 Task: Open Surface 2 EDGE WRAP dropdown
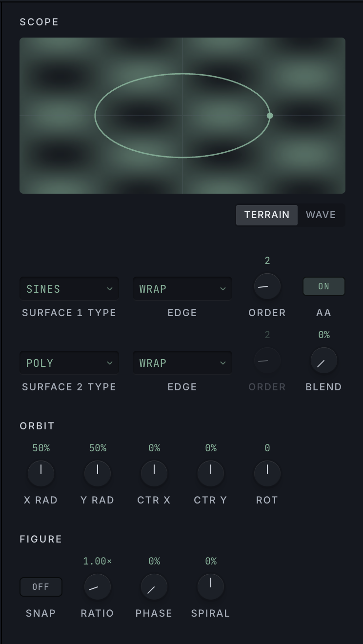click(182, 363)
